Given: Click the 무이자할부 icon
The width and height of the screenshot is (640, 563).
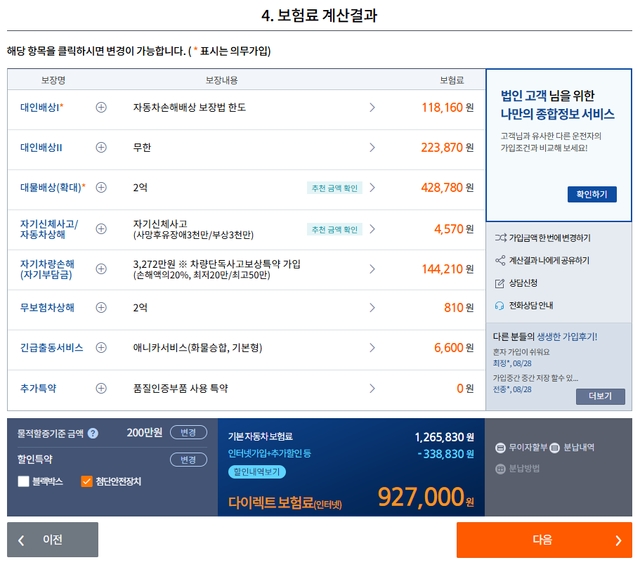Looking at the screenshot, I should 500,448.
